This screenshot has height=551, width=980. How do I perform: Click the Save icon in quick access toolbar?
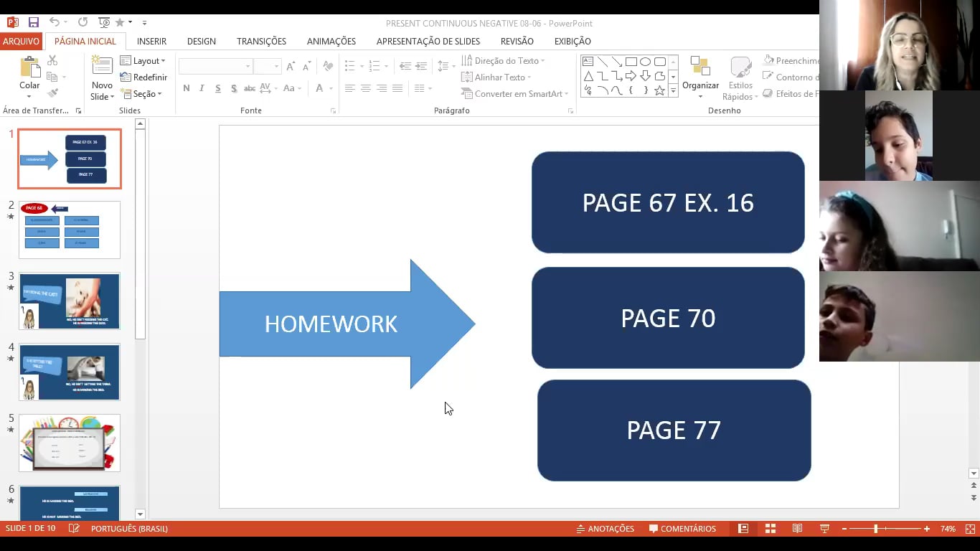click(33, 23)
